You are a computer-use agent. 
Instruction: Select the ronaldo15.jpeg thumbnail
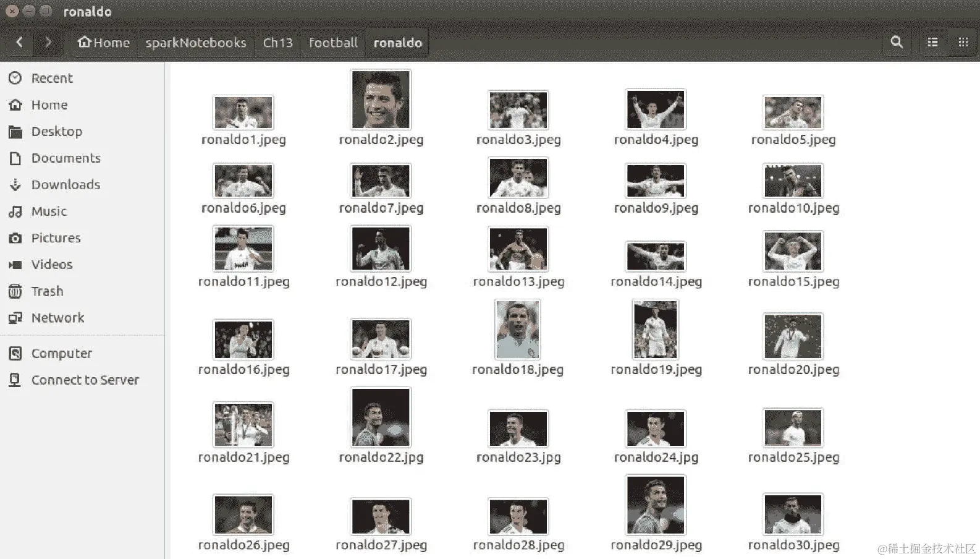[793, 252]
